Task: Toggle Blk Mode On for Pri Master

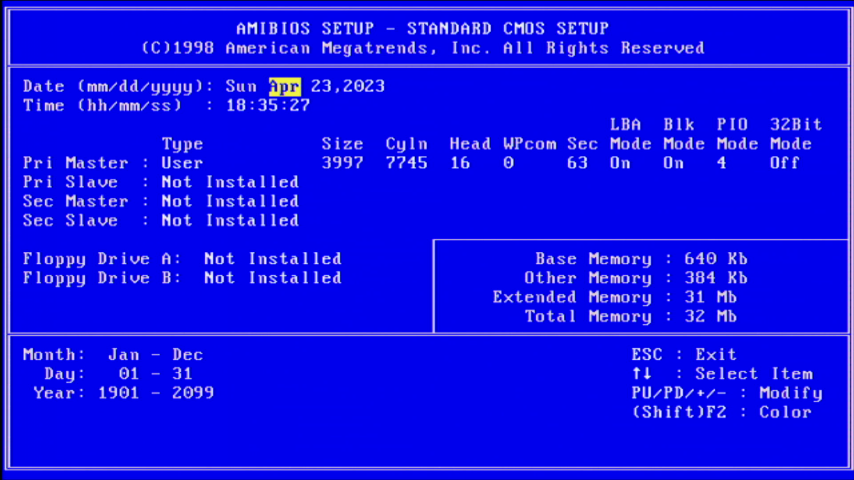Action: pyautogui.click(x=673, y=163)
